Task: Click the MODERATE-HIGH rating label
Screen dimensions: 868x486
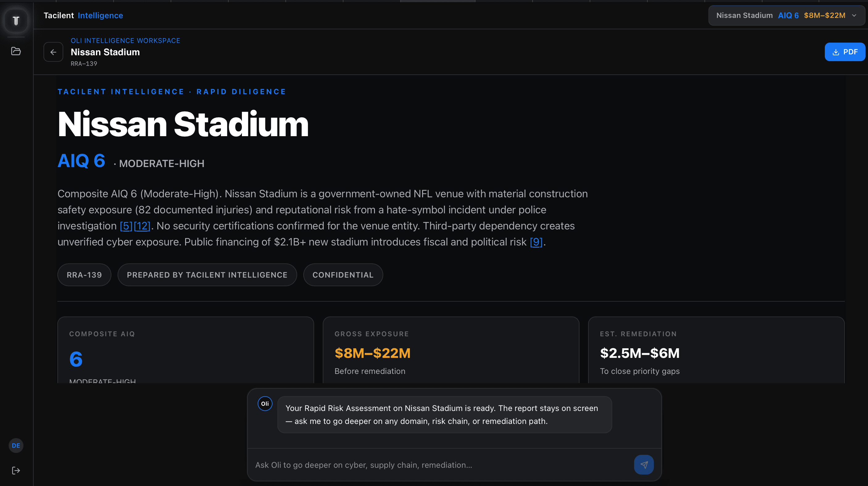Action: [162, 164]
